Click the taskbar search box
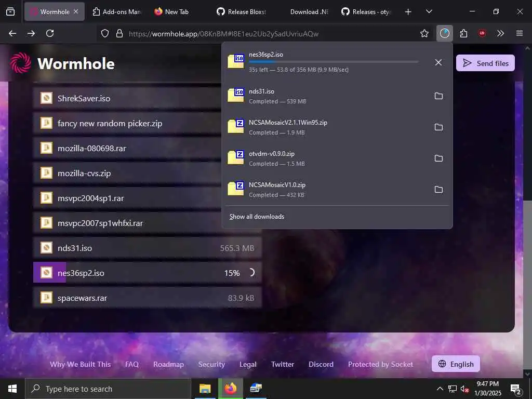532x399 pixels. click(x=108, y=389)
